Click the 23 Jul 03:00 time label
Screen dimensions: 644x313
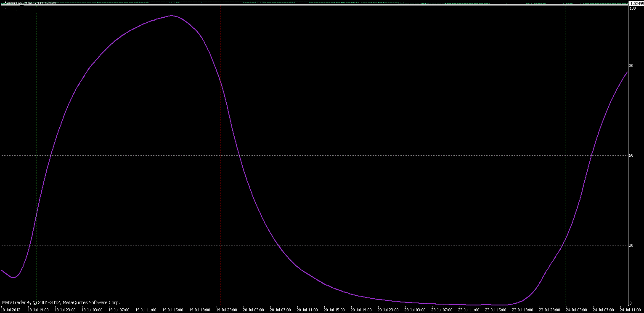(415, 310)
